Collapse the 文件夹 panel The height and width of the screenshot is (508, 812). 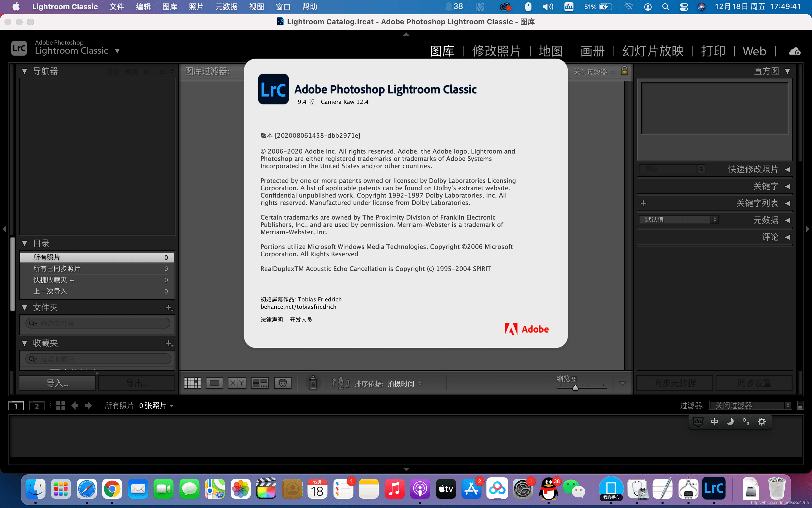[24, 307]
